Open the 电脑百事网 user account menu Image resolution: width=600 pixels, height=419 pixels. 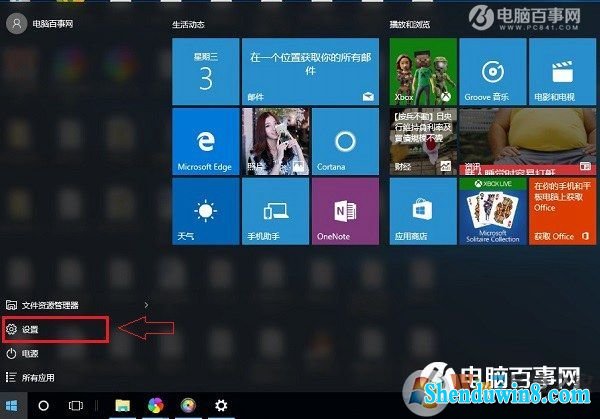click(x=39, y=24)
